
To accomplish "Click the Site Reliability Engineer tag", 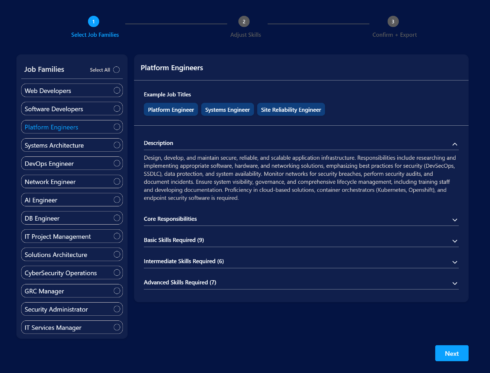I will pos(291,110).
